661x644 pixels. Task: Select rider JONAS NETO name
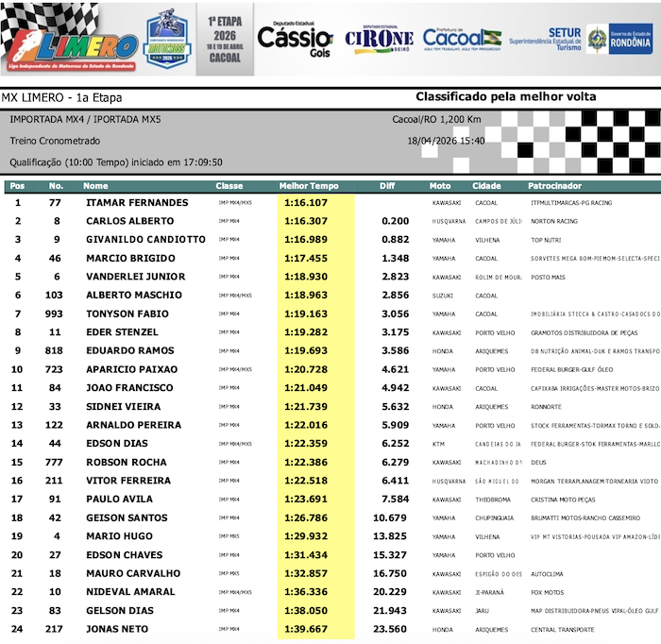pos(116,629)
